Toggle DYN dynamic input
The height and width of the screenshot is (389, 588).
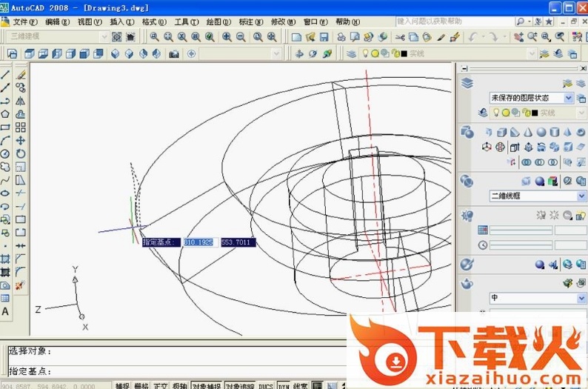284,385
